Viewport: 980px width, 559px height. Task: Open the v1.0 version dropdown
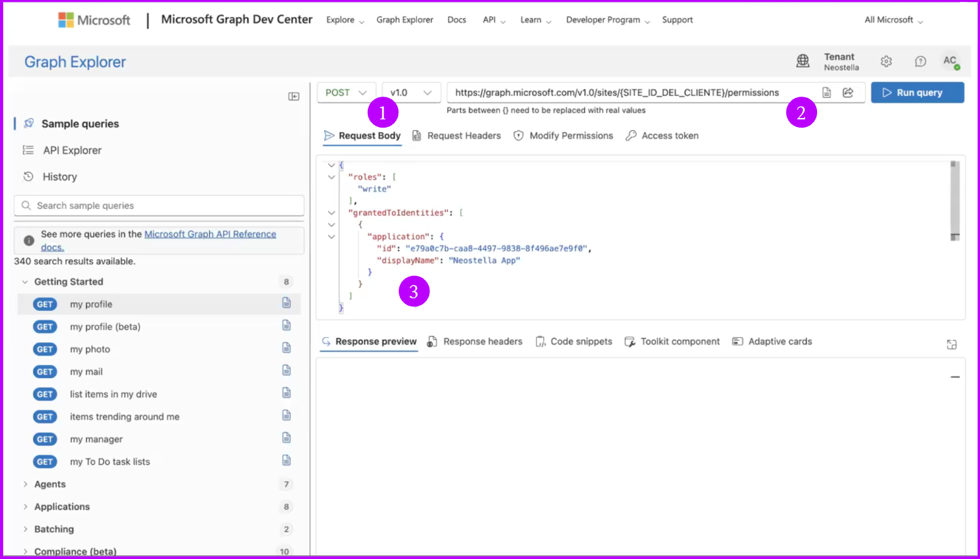pos(411,93)
